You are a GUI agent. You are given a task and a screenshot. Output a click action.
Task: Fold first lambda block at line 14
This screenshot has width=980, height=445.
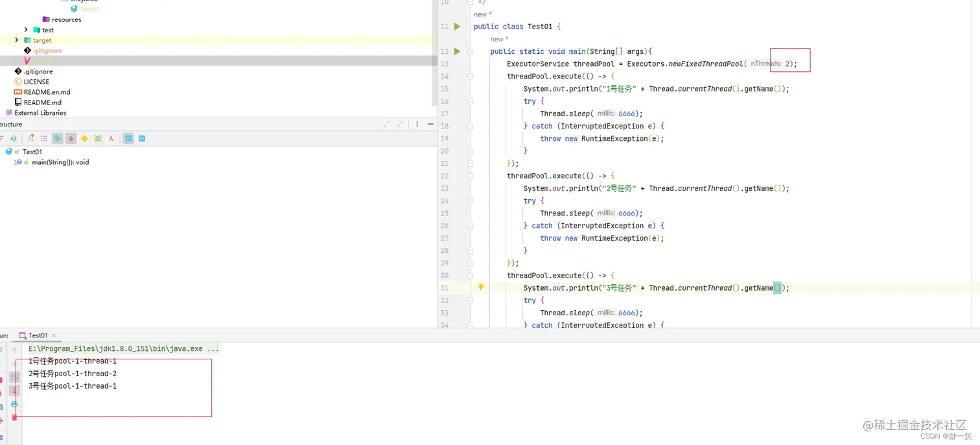point(470,77)
